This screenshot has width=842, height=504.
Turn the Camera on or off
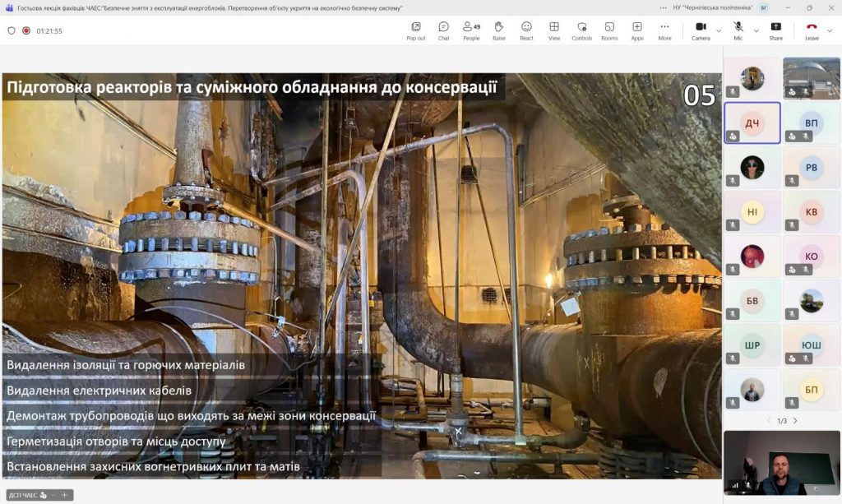point(701,30)
